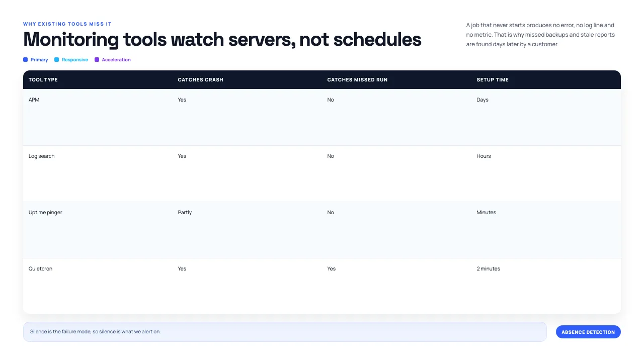
Task: Click Log search's 'No' under Catches Missed Run
Action: coord(331,156)
